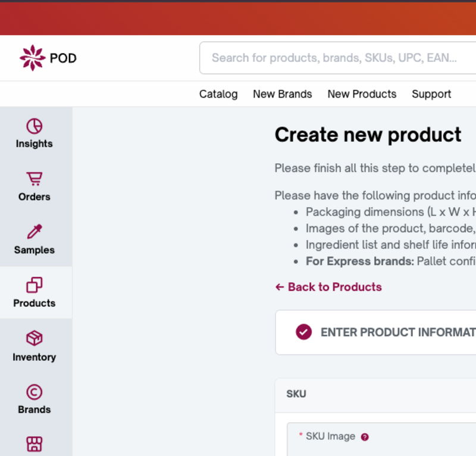Click the storefront icon below Brands
The width and height of the screenshot is (476, 456).
pos(34,443)
